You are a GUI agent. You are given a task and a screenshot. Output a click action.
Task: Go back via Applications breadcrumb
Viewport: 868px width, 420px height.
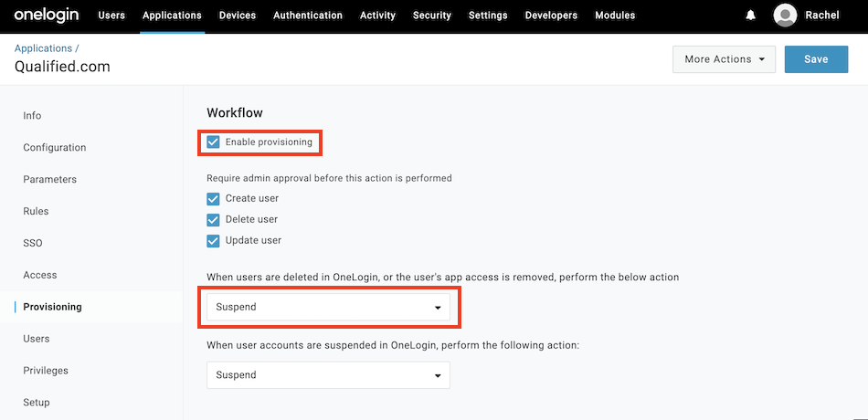pyautogui.click(x=43, y=48)
